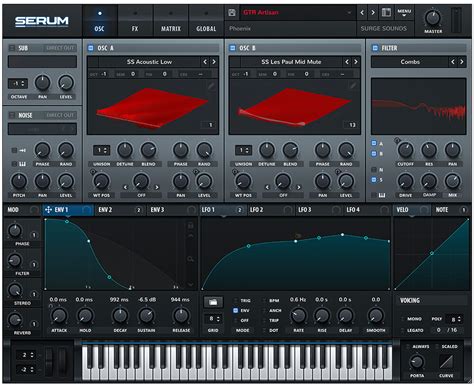Viewport: 474px width, 386px height.
Task: Switch to the OSC tab
Action: point(99,21)
